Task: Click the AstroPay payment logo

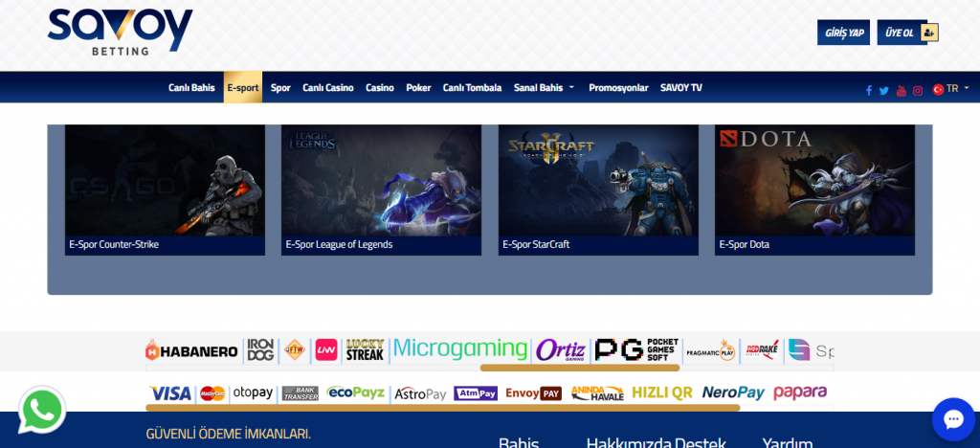Action: tap(421, 393)
